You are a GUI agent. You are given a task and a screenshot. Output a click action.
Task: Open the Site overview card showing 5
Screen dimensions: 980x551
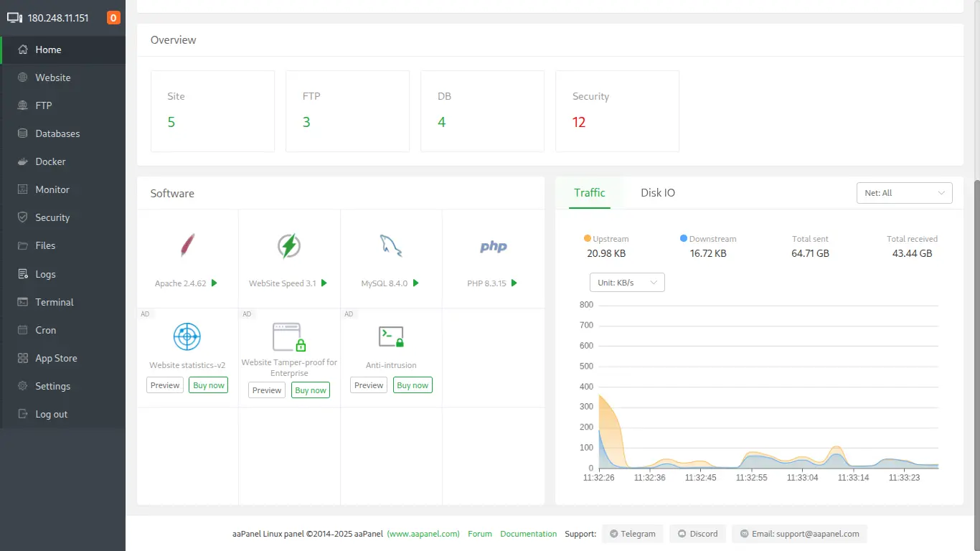point(212,111)
